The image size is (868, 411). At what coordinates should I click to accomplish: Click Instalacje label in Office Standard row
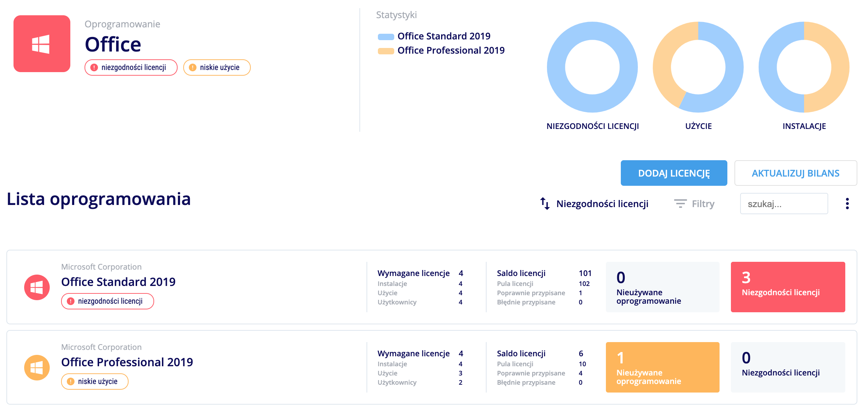point(392,284)
